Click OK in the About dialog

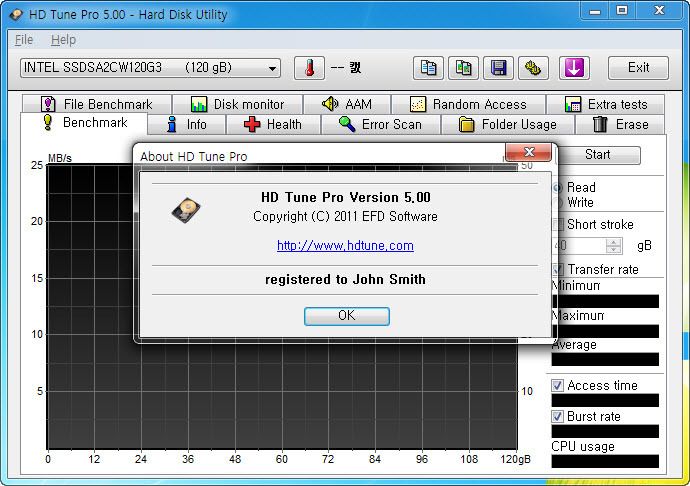point(347,316)
